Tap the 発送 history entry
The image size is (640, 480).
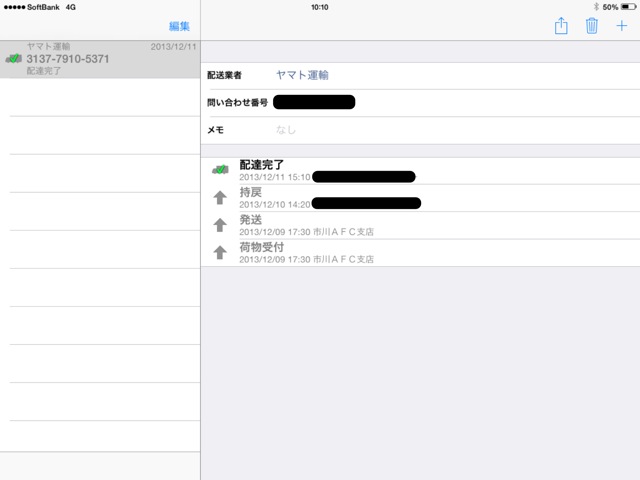point(420,225)
